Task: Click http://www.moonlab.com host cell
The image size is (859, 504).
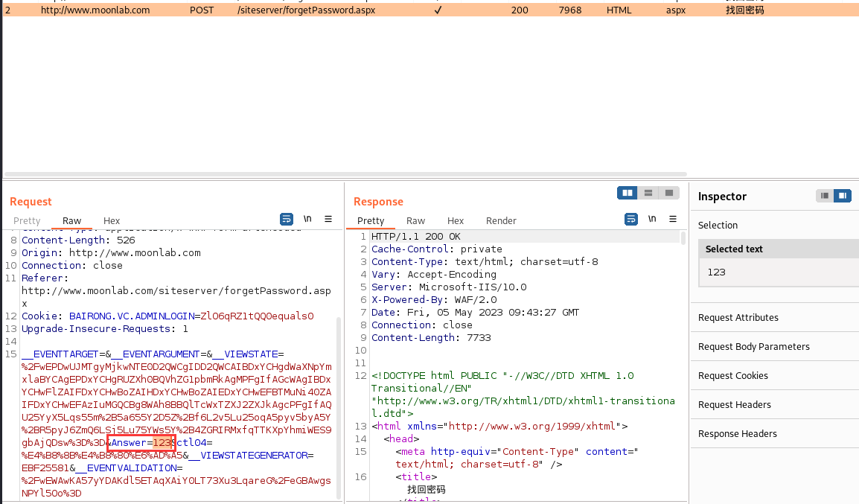Action: (x=95, y=10)
